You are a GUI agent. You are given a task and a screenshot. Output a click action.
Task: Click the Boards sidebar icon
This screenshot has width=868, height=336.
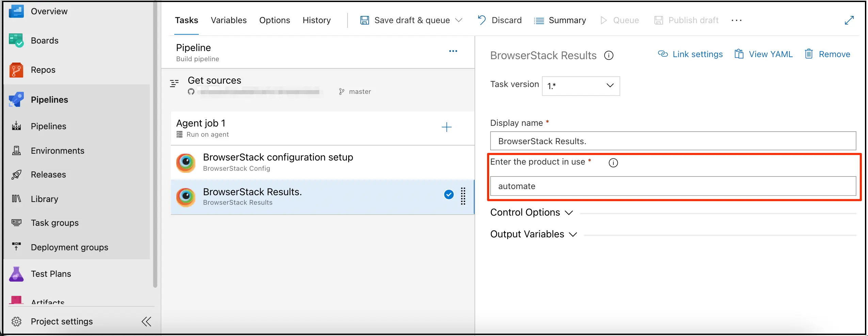pyautogui.click(x=16, y=40)
